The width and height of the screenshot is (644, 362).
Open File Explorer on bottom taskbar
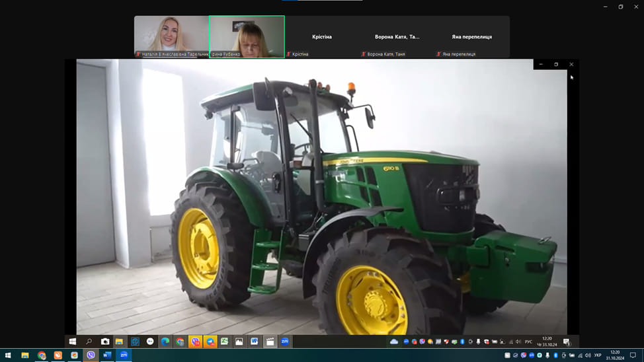pos(25,355)
